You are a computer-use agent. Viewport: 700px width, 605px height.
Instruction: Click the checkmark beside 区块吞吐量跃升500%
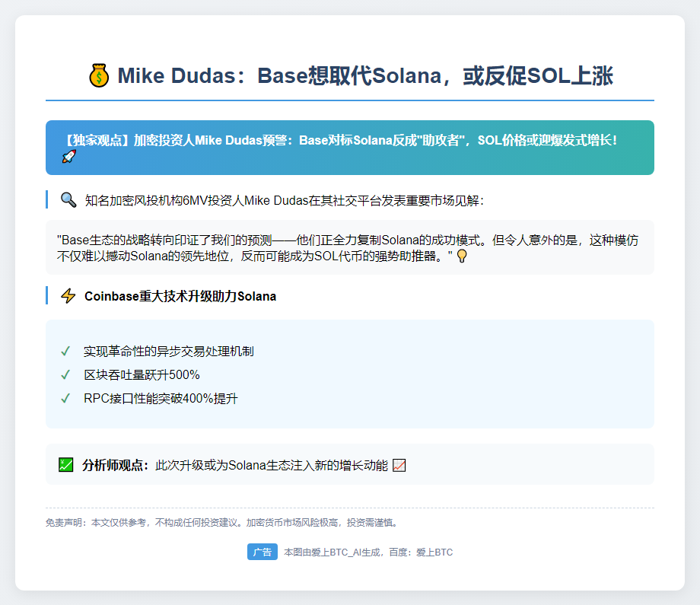pyautogui.click(x=65, y=374)
